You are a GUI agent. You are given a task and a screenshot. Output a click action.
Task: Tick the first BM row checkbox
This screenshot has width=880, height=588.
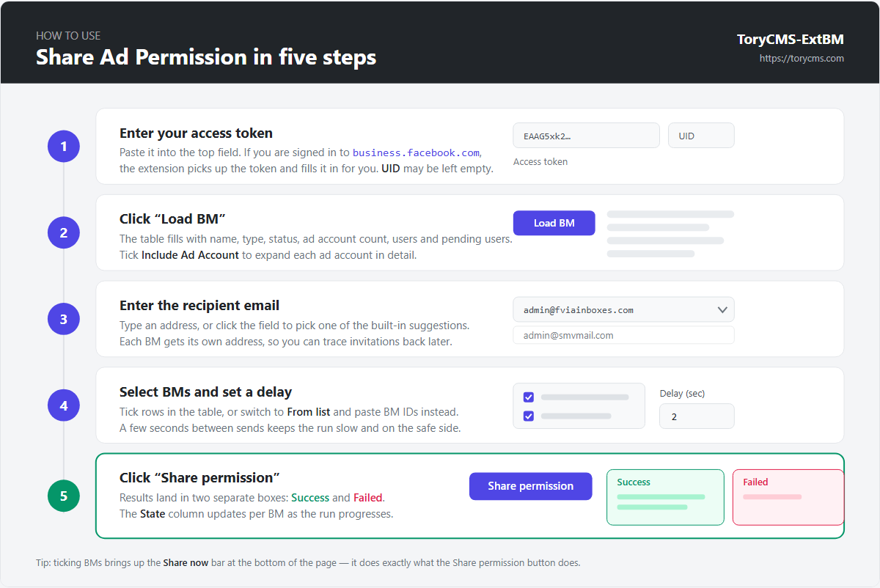[x=528, y=397]
